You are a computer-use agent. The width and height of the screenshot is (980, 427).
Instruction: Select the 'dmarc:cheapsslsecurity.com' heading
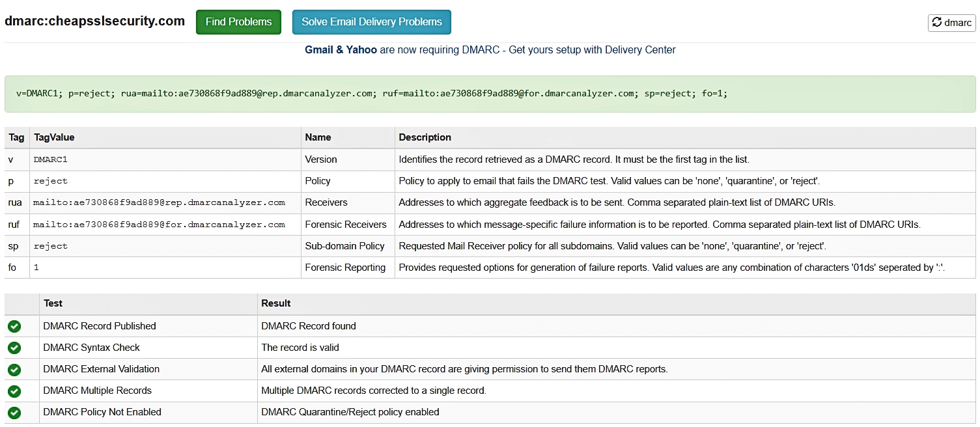pos(95,21)
